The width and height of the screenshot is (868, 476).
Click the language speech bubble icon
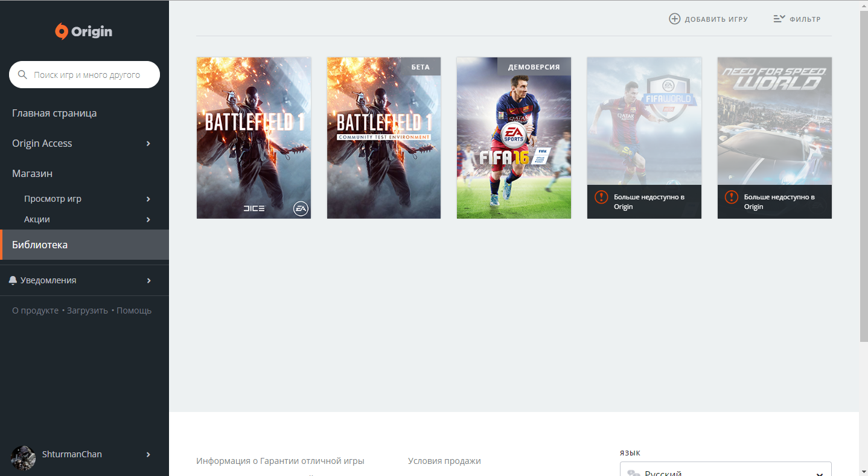coord(633,473)
